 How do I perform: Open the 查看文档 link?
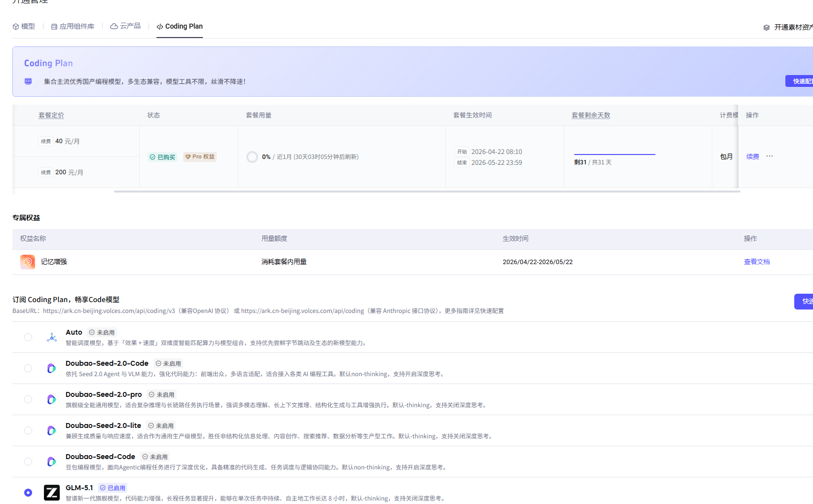click(757, 262)
